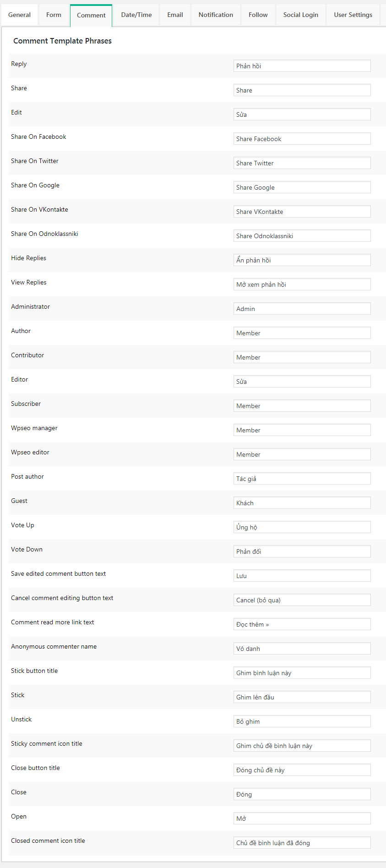Click the Hide Replies phrase field
Viewport: 386px width, 868px height.
click(302, 260)
